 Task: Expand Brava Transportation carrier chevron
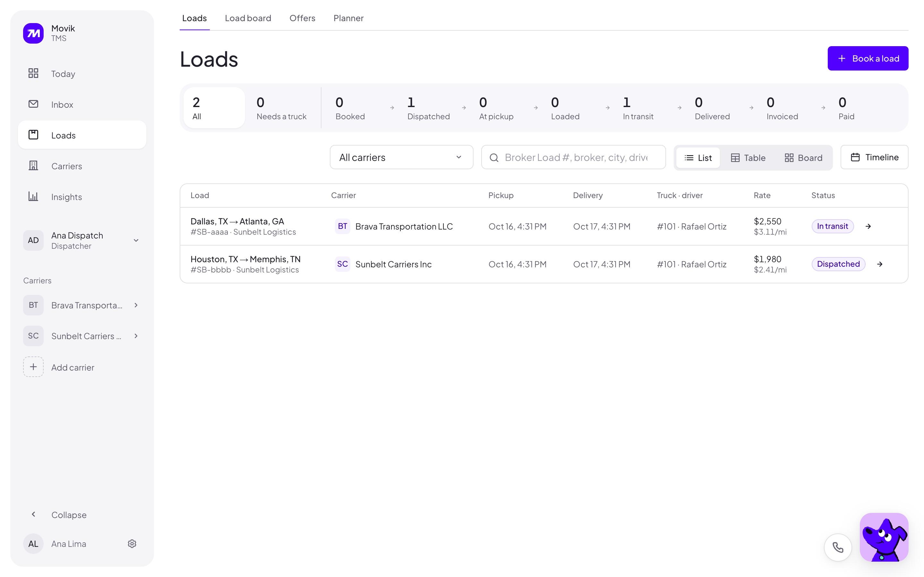pyautogui.click(x=136, y=305)
